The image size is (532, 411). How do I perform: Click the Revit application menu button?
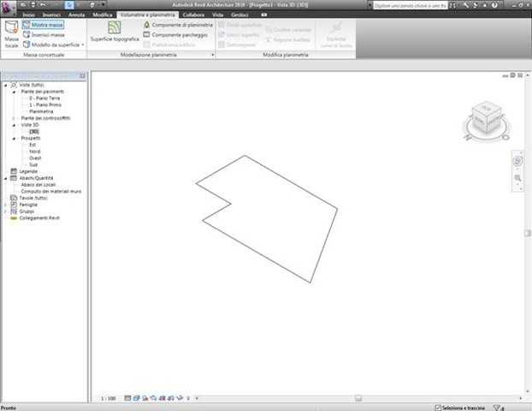pos(8,7)
